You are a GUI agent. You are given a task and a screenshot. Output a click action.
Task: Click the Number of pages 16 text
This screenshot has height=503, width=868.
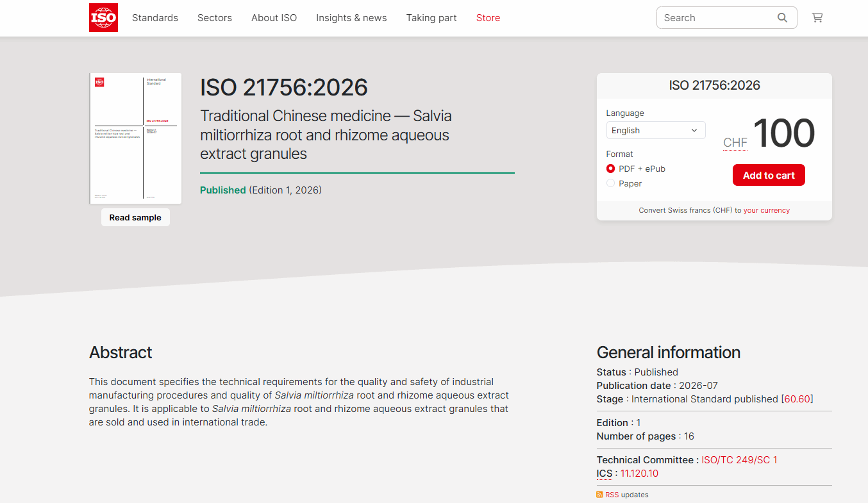[646, 436]
